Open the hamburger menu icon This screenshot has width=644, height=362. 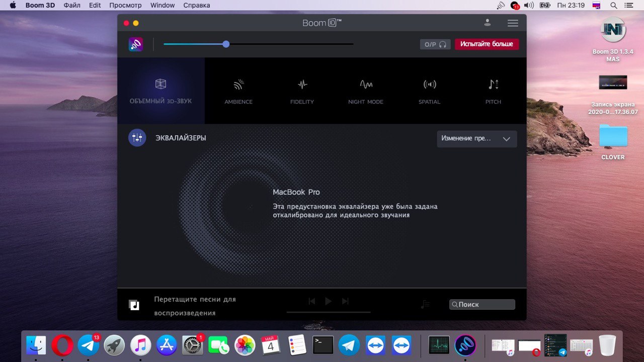point(513,23)
